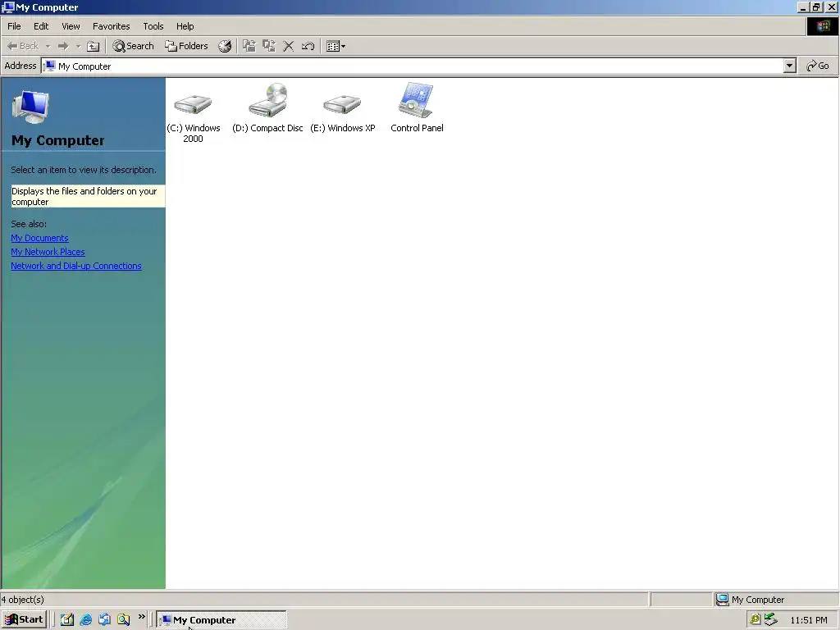Click the My Computer status bar zone
840x630 pixels.
click(x=776, y=600)
